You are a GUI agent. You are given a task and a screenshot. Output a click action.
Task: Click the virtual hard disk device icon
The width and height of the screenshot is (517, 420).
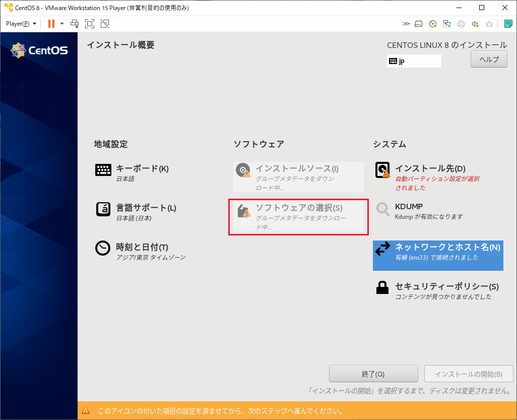(x=419, y=24)
